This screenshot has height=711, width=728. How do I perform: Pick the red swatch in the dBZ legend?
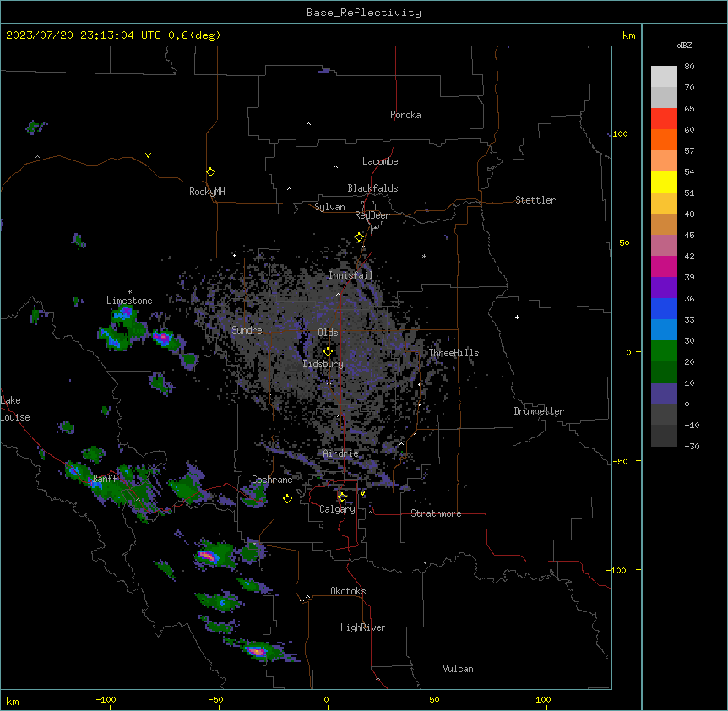[664, 119]
